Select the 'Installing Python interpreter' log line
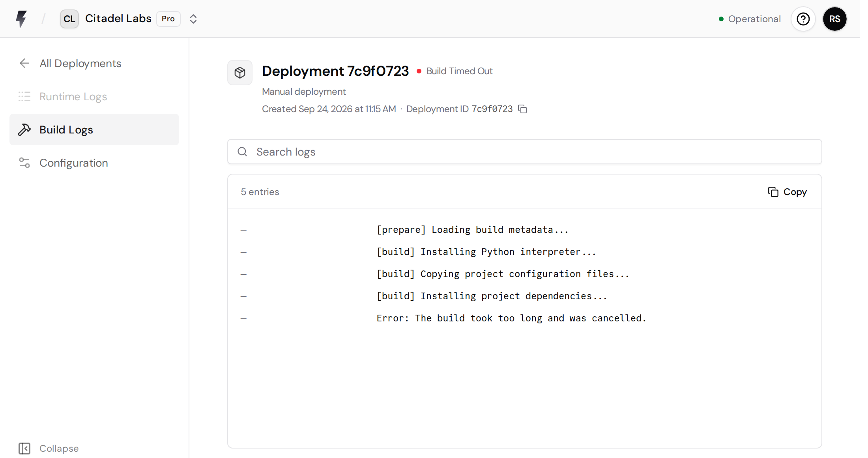Viewport: 868px width, 458px height. tap(525, 252)
